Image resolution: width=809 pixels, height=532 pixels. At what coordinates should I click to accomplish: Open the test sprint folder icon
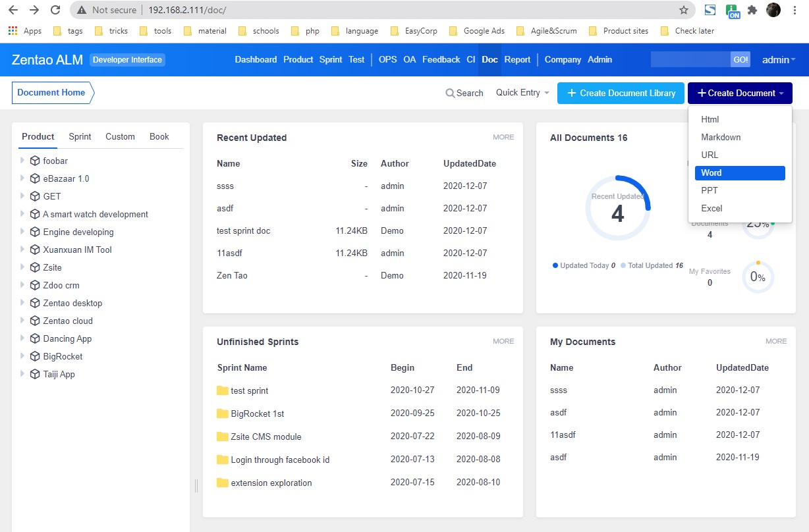[x=222, y=390]
